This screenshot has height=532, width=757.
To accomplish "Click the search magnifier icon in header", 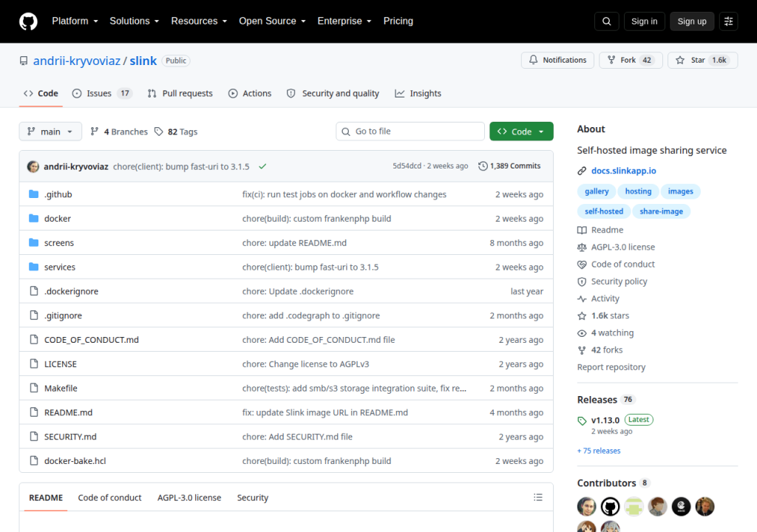I will coord(607,21).
